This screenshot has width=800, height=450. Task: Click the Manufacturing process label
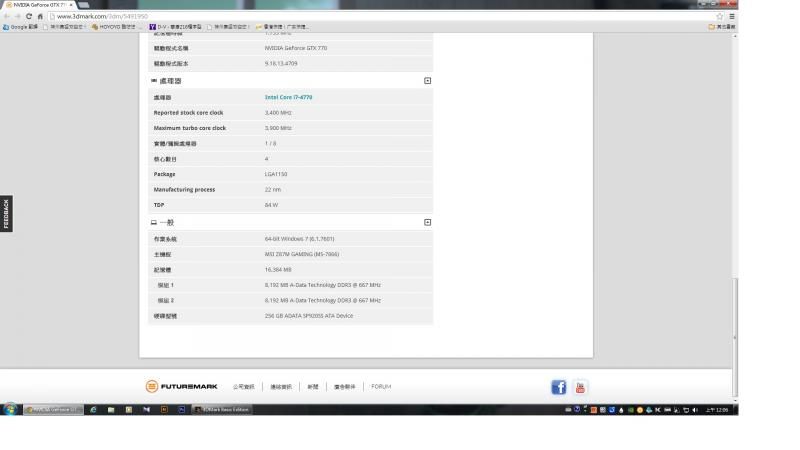(184, 189)
